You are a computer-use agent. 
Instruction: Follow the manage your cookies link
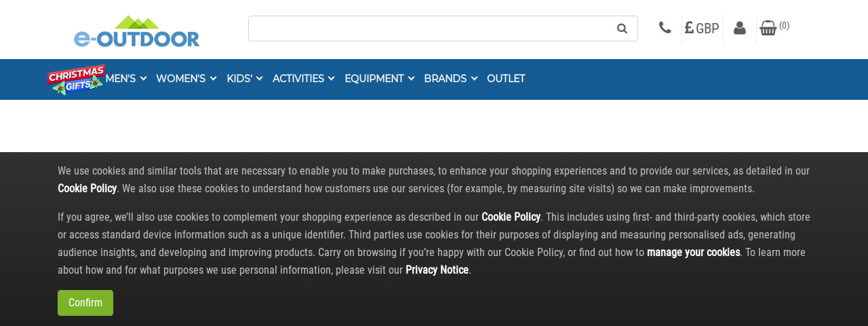[693, 252]
